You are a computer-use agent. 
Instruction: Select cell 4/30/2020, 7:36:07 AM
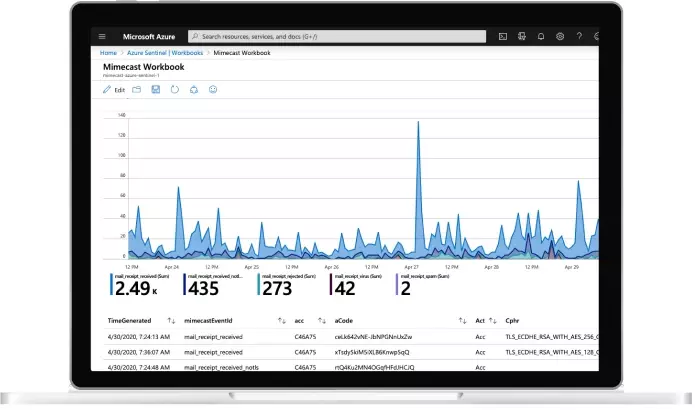pos(139,352)
